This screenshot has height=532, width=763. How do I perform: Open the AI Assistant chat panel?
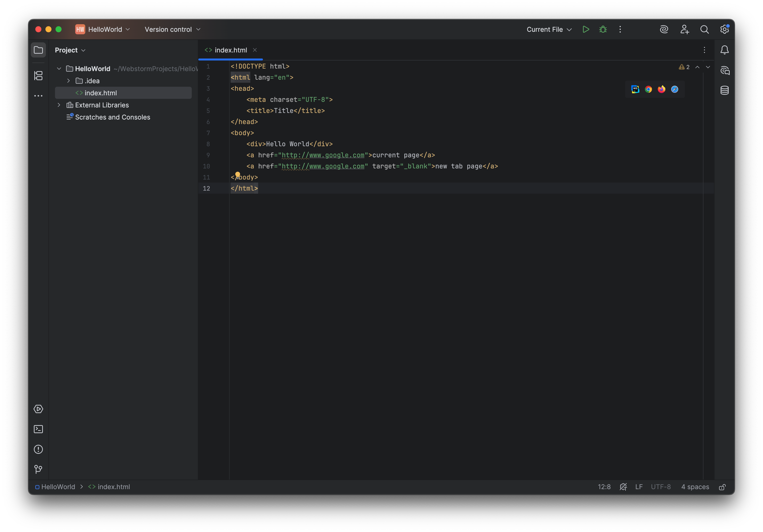[x=724, y=70]
